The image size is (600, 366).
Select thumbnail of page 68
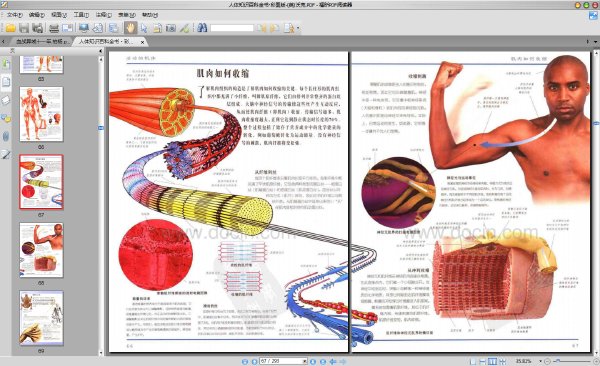41,250
